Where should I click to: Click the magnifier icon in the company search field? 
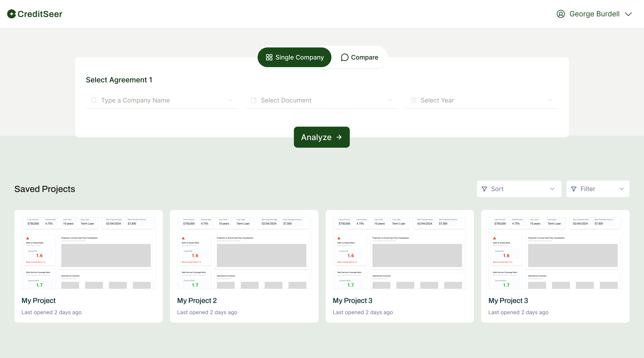click(x=94, y=100)
